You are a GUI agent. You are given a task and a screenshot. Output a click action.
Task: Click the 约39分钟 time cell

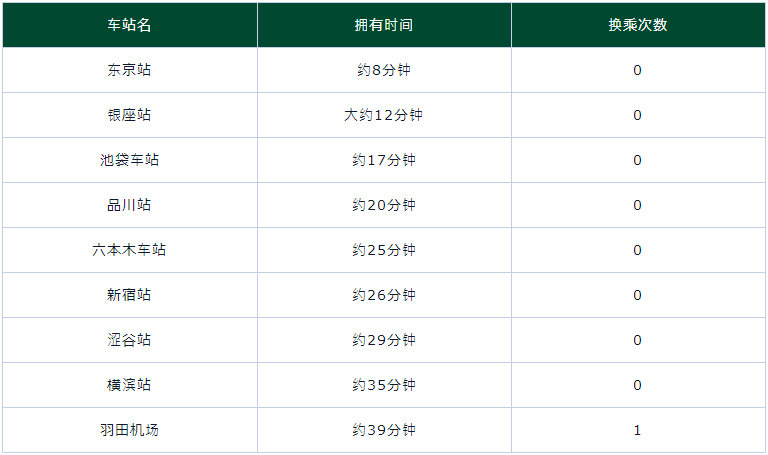(x=384, y=430)
